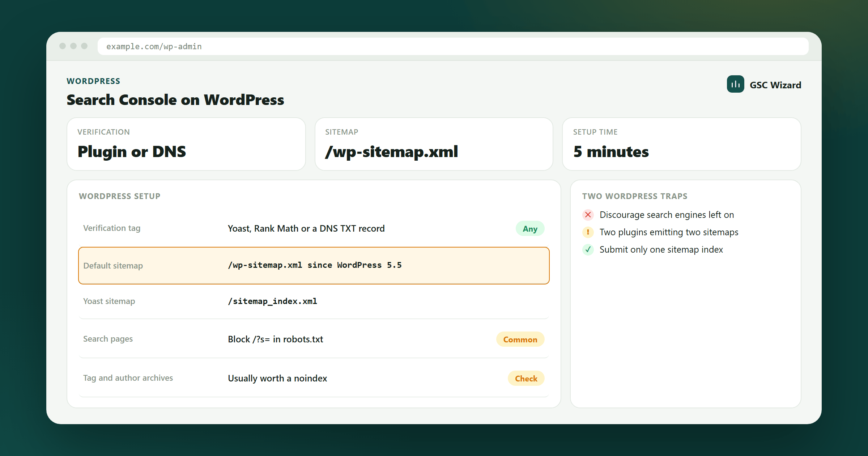Open the Sitemap /wp-sitemap.xml card
The width and height of the screenshot is (868, 456).
pos(434,144)
